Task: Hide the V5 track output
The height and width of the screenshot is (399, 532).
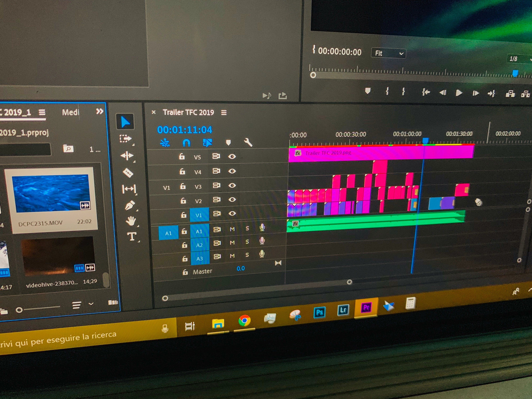Action: tap(232, 157)
